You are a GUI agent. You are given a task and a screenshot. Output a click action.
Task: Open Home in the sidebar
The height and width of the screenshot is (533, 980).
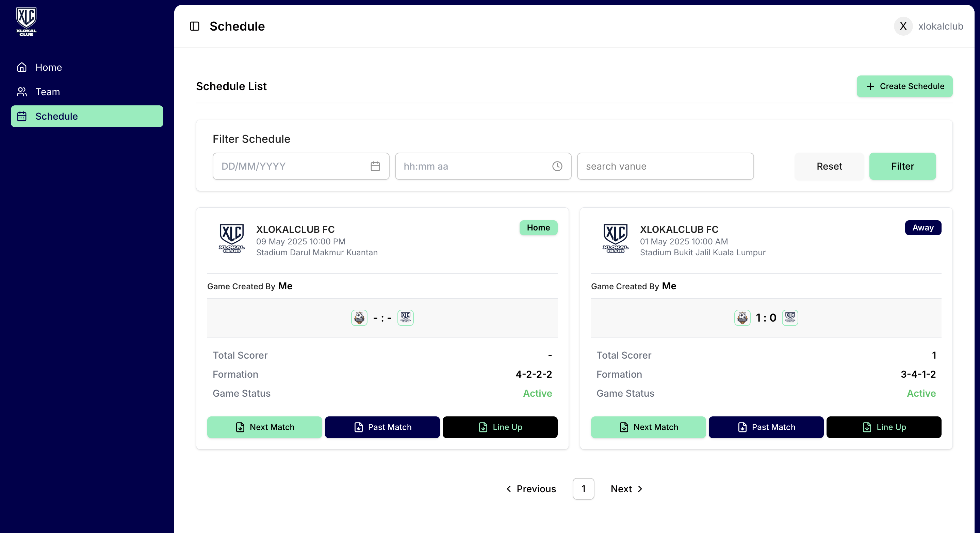48,67
